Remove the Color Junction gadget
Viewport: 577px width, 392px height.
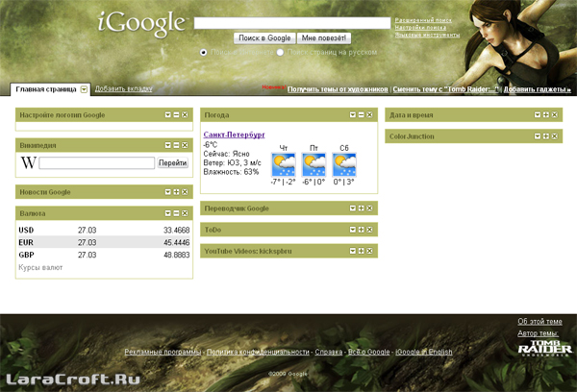pyautogui.click(x=554, y=136)
